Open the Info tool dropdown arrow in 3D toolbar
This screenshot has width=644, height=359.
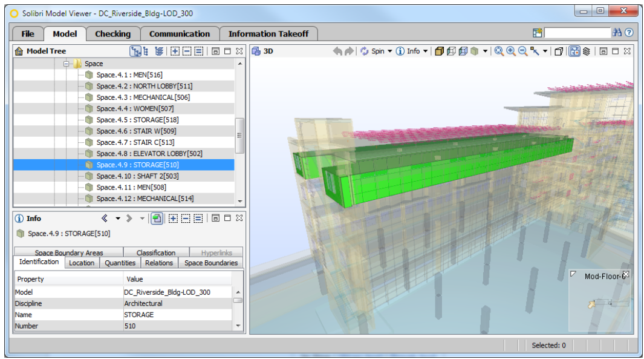tap(426, 51)
